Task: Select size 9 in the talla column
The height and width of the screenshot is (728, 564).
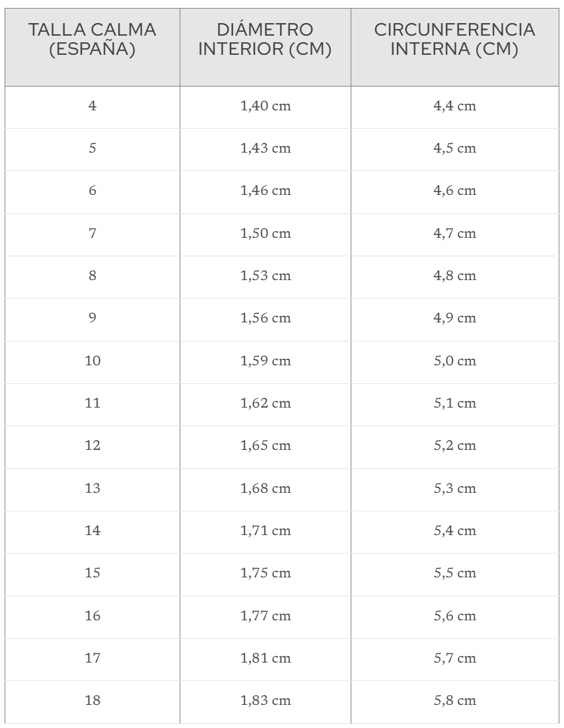Action: click(92, 318)
